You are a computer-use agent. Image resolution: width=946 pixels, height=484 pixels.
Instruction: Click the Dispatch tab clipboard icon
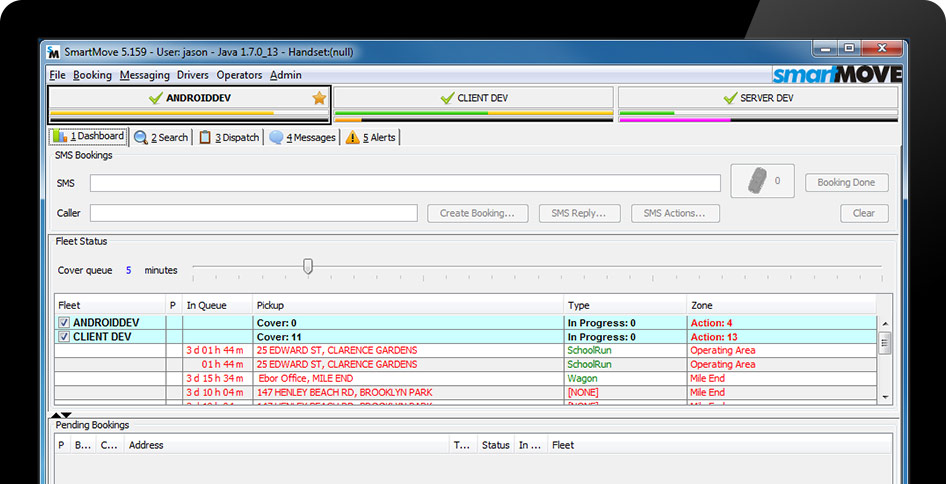coord(205,138)
